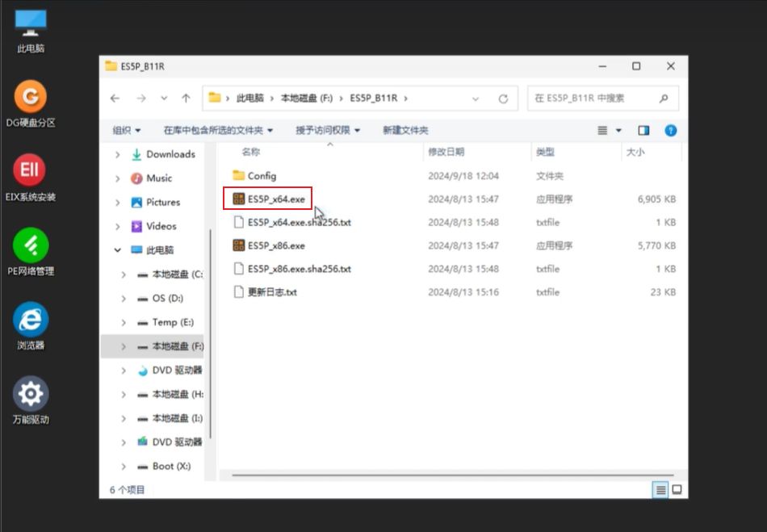Collapse the 此电脑 tree node
This screenshot has width=767, height=532.
pyautogui.click(x=118, y=250)
